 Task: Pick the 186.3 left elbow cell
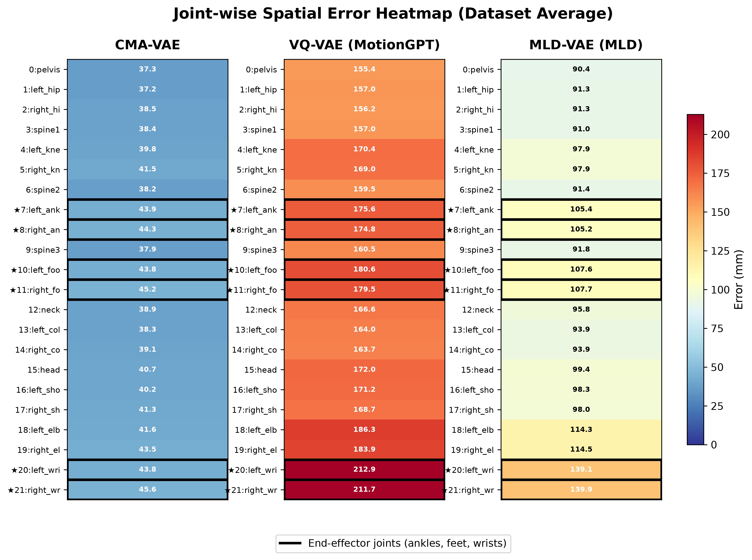pyautogui.click(x=364, y=429)
